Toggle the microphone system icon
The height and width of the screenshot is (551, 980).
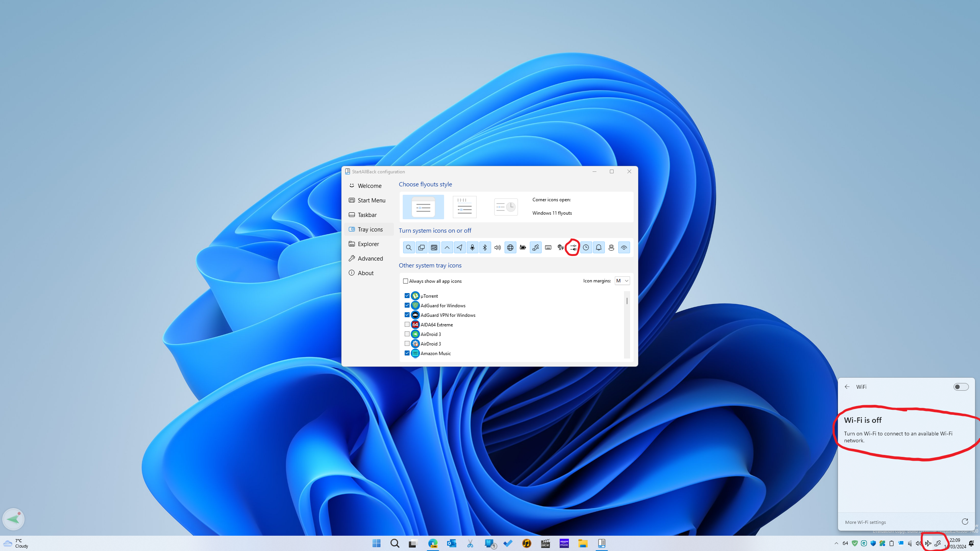coord(472,248)
